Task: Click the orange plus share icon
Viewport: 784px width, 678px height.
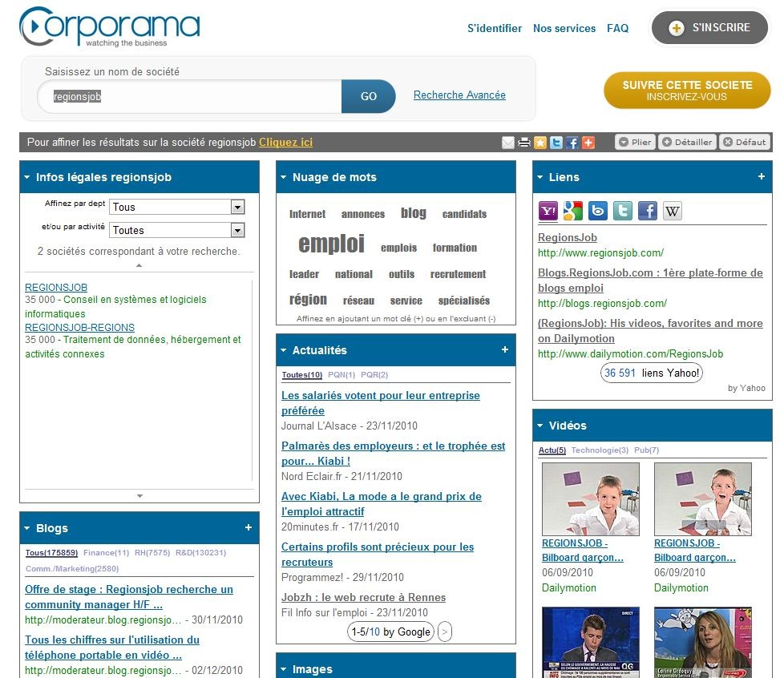Action: (x=588, y=143)
